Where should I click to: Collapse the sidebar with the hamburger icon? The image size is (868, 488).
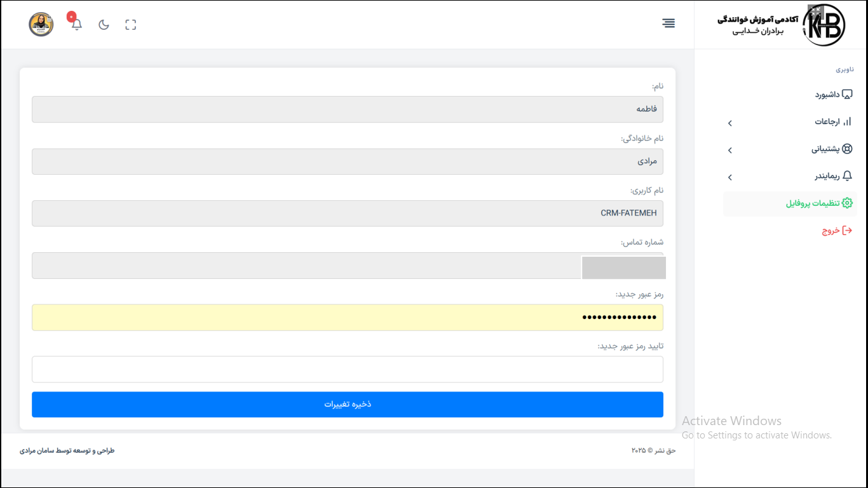point(668,24)
